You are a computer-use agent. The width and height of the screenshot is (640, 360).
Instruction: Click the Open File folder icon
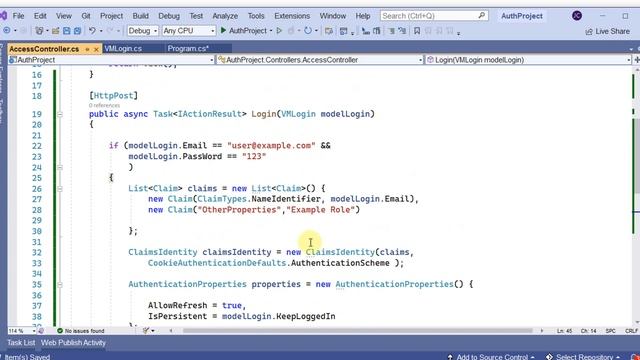(x=56, y=31)
